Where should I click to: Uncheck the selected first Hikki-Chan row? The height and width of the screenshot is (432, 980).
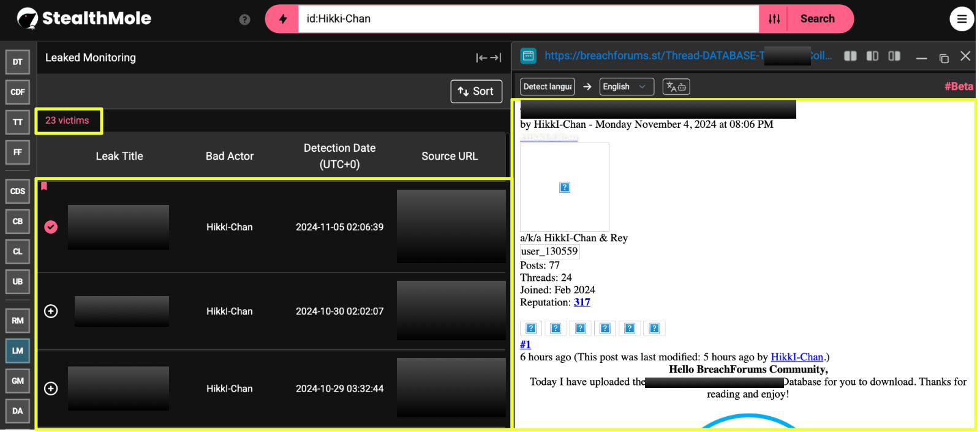(51, 227)
